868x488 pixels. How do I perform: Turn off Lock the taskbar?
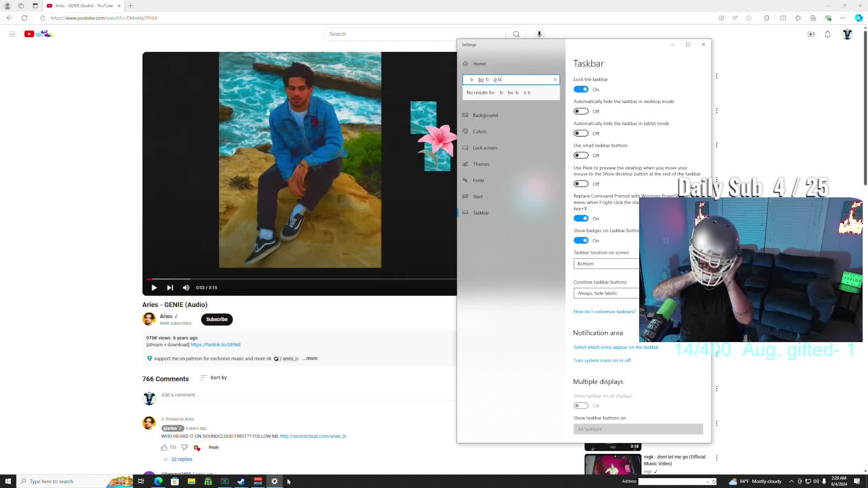581,89
